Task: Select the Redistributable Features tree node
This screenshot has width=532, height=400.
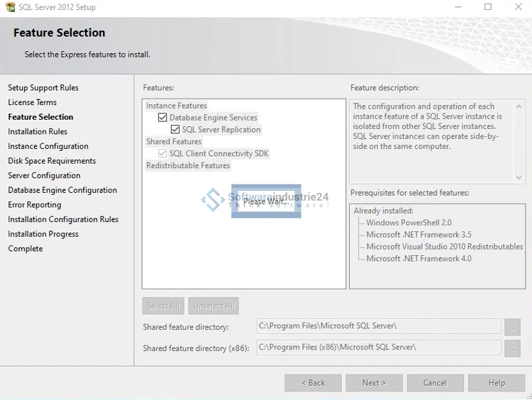Action: tap(188, 165)
